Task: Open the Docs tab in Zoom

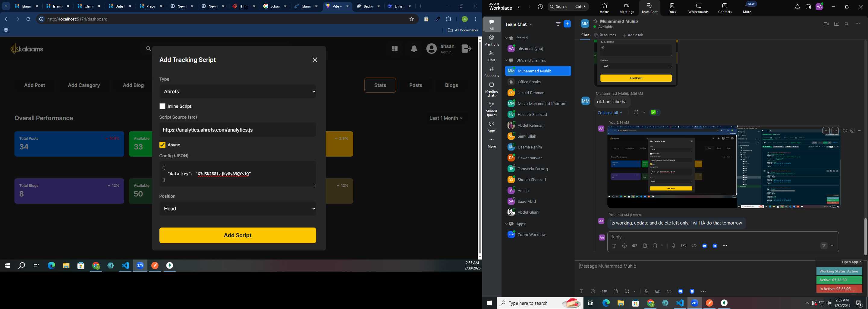Action: [672, 8]
